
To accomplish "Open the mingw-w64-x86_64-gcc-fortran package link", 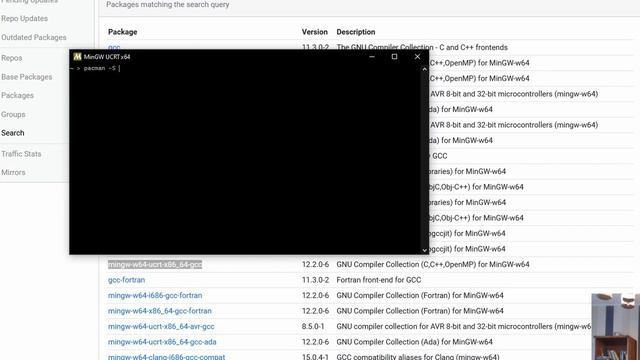I will [x=160, y=311].
